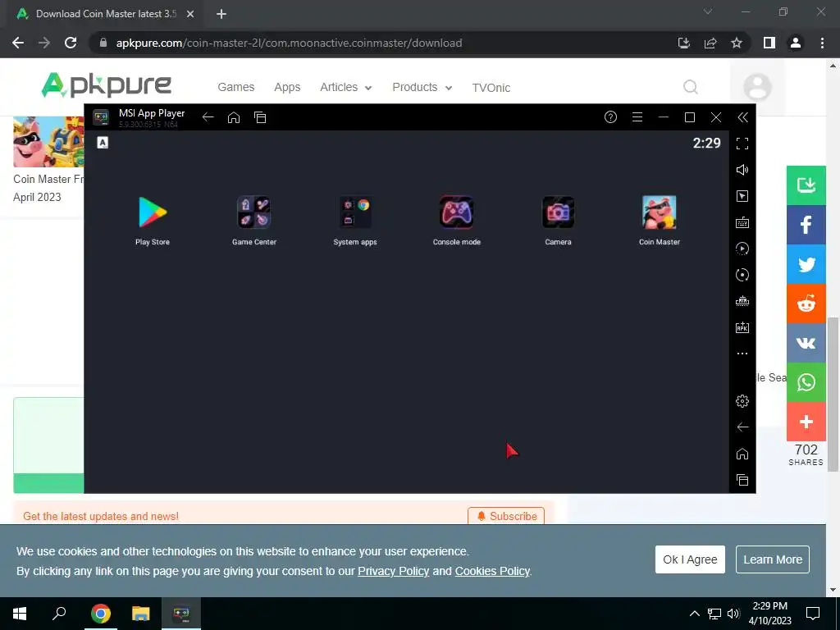The width and height of the screenshot is (840, 630).
Task: Click the memory trim icon in the side toolbar
Action: tap(742, 301)
